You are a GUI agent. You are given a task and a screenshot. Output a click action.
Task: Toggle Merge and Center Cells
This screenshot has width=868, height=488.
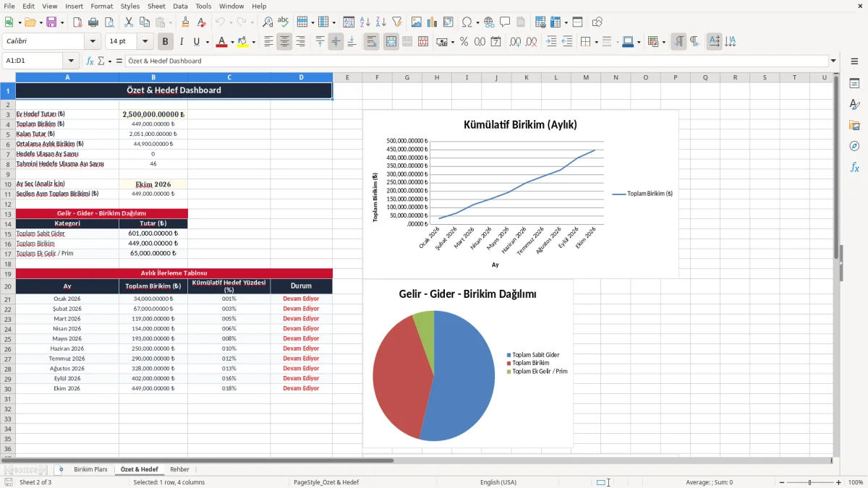pos(391,42)
